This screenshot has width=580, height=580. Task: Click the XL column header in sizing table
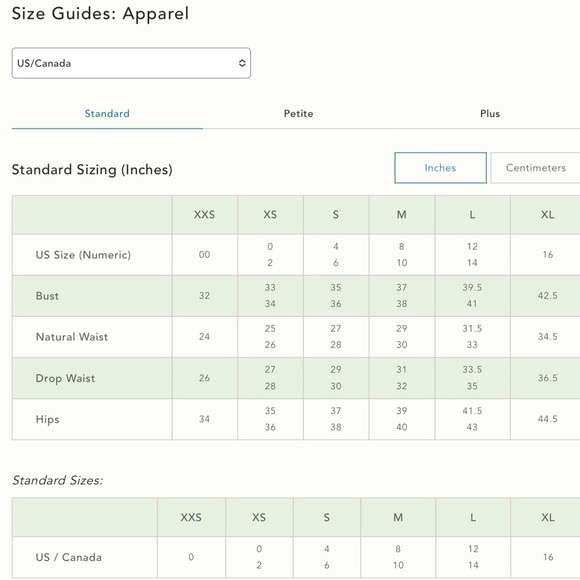click(547, 215)
